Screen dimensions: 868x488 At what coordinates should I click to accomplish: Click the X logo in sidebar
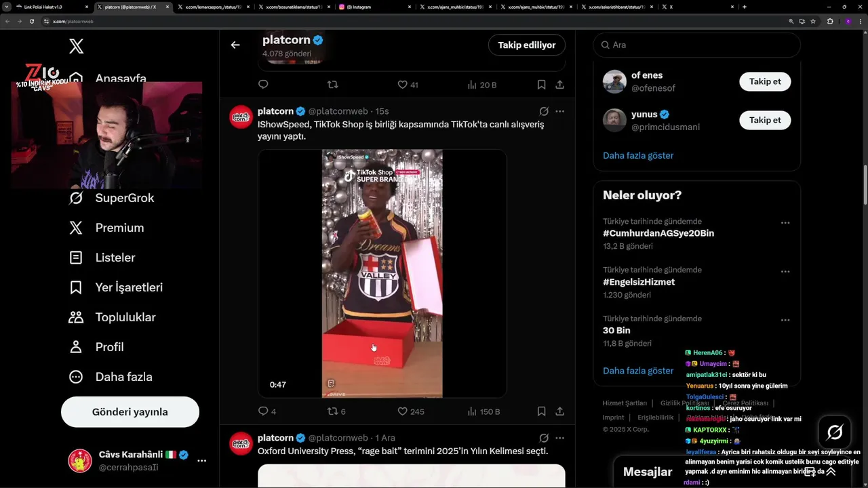click(x=77, y=46)
